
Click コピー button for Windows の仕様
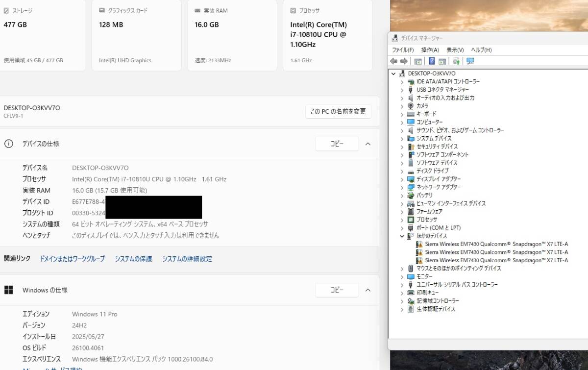click(x=337, y=290)
